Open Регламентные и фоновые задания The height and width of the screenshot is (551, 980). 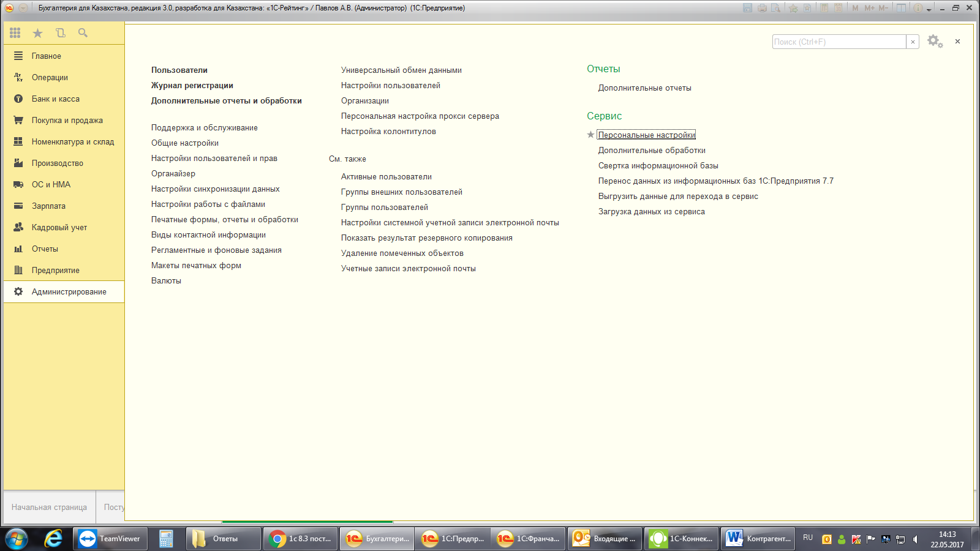point(217,250)
